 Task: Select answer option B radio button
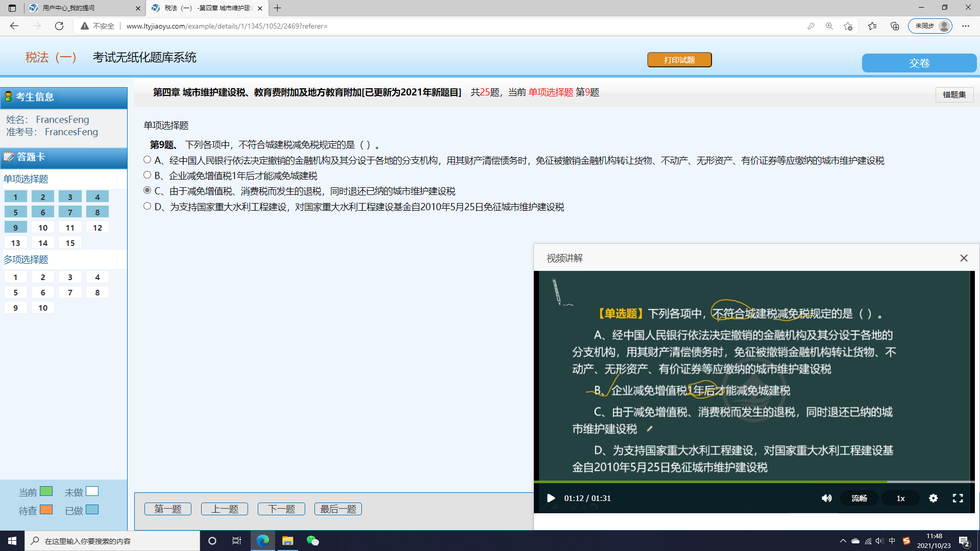tap(148, 175)
